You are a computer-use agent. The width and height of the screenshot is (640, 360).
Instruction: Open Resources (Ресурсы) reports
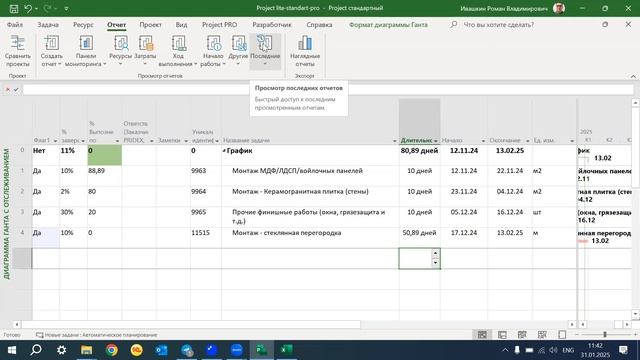click(x=120, y=51)
